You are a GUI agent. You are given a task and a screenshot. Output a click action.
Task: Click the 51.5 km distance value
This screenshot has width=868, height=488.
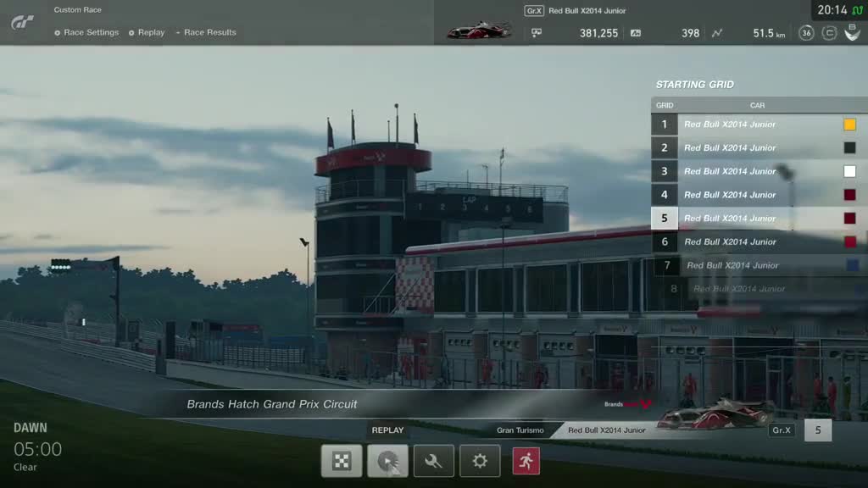[x=769, y=33]
